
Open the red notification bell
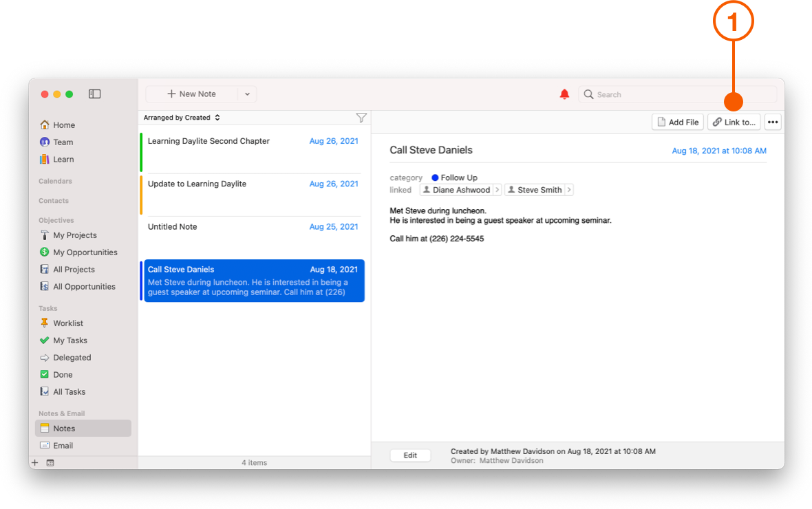click(x=564, y=94)
